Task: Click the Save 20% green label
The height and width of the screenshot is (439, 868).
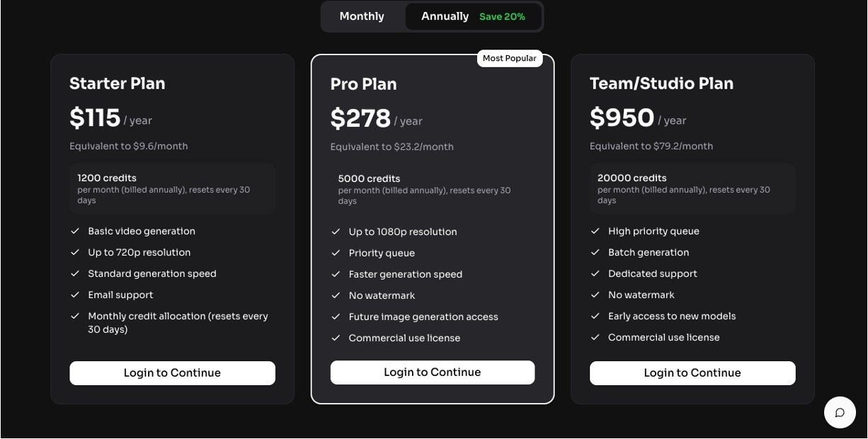Action: [x=502, y=17]
